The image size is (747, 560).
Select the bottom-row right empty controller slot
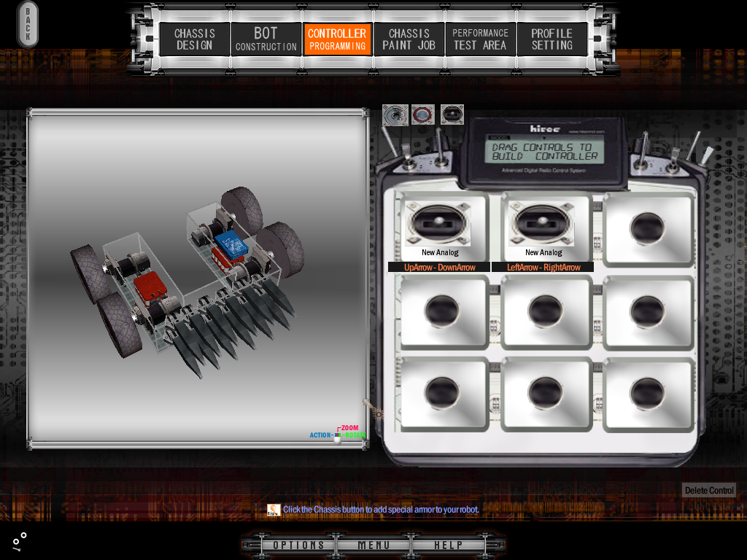648,393
